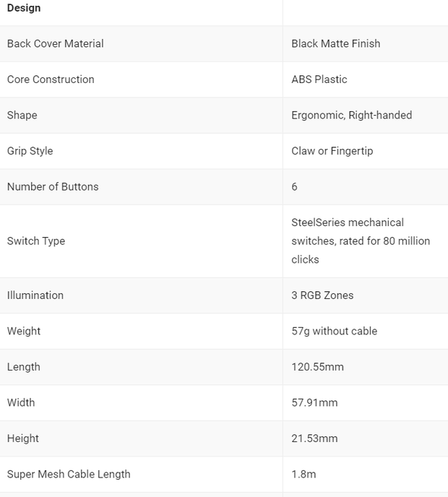448x497 pixels.
Task: Click the 57g without cable value
Action: [334, 332]
